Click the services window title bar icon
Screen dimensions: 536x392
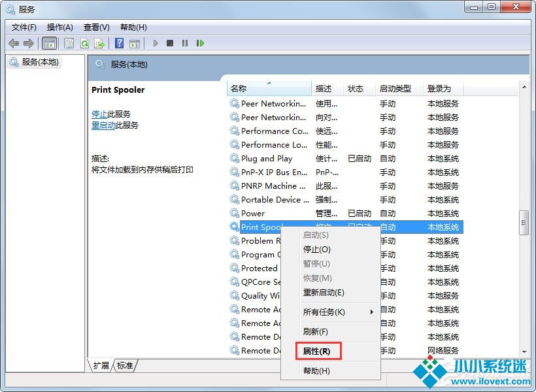point(10,10)
